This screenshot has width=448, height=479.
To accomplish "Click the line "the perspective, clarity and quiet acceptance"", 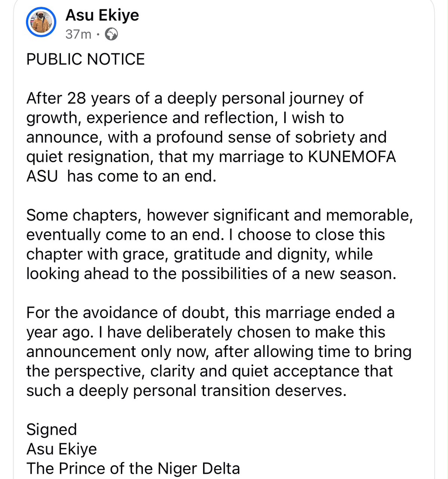I will (210, 371).
